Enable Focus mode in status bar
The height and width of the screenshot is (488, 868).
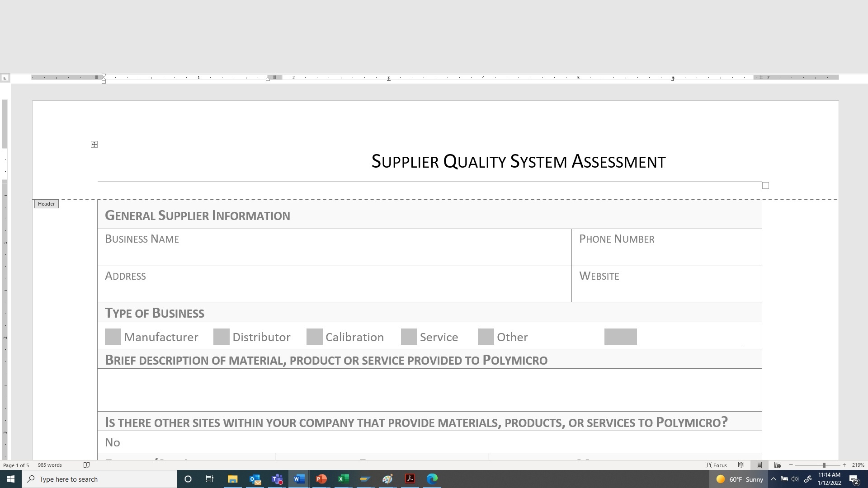click(x=717, y=465)
